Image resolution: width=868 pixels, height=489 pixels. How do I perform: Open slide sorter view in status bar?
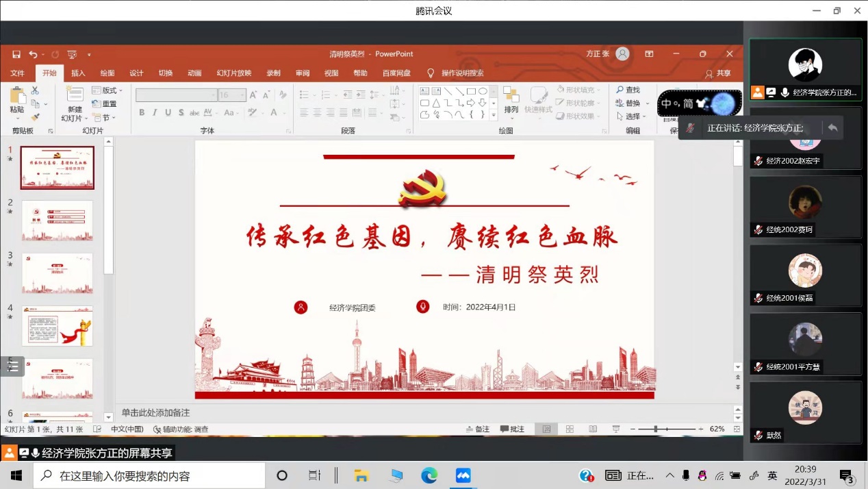coord(570,429)
